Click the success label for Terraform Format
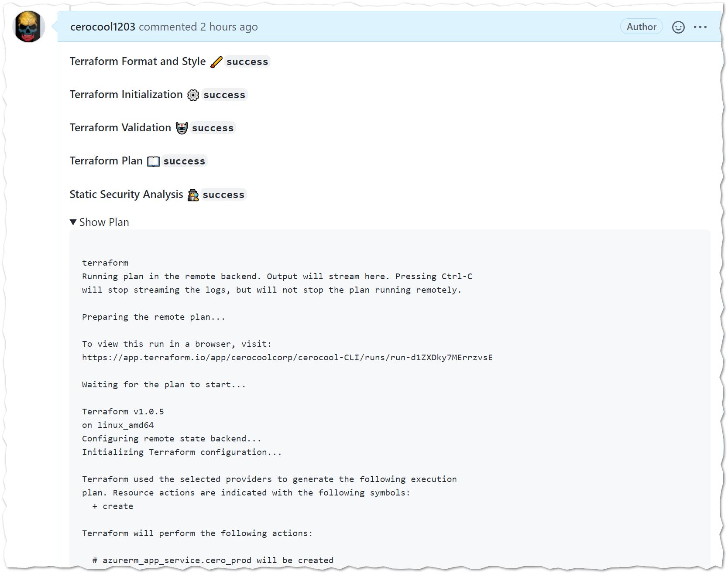 click(247, 62)
